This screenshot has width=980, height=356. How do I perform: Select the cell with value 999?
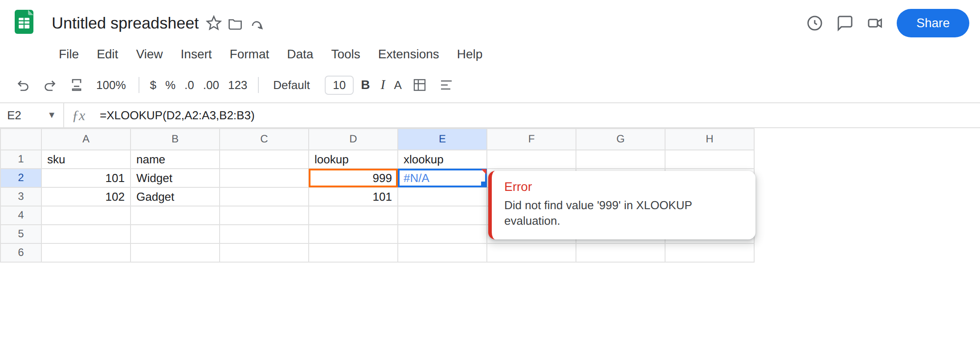pos(353,178)
